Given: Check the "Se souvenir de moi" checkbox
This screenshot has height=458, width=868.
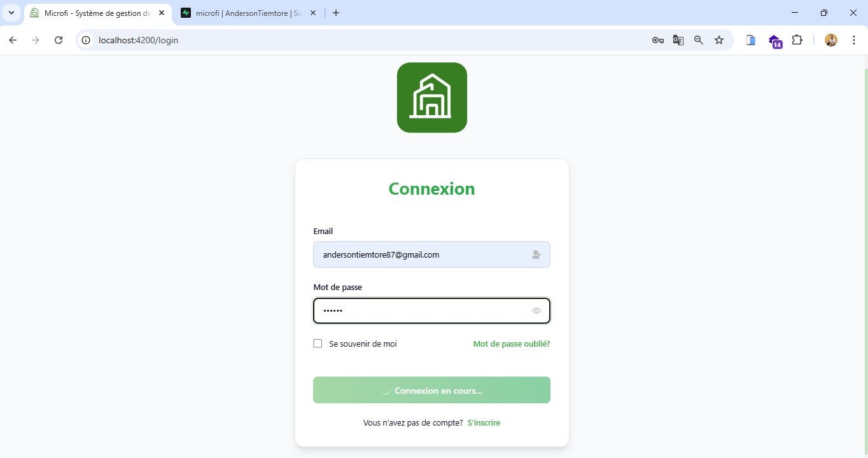Looking at the screenshot, I should [x=318, y=343].
